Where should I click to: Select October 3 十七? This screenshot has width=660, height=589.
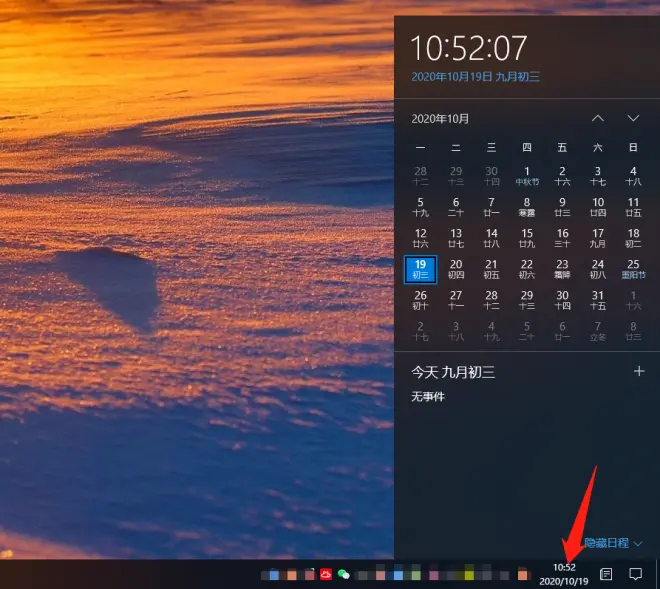(598, 176)
